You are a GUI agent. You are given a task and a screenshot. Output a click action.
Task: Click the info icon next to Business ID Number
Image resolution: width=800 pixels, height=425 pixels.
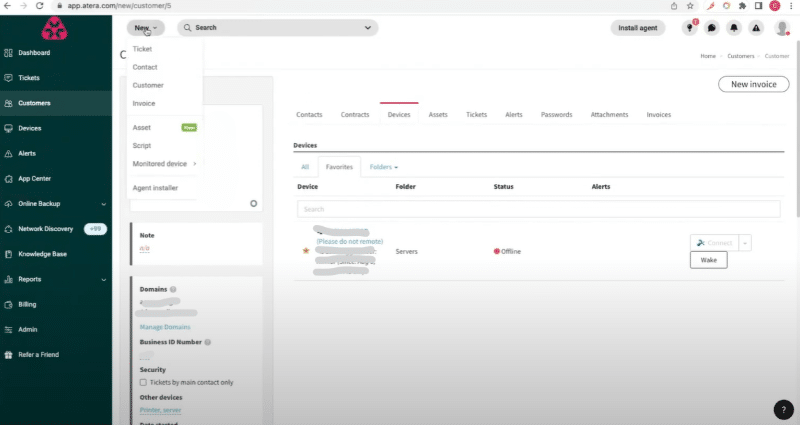click(208, 342)
